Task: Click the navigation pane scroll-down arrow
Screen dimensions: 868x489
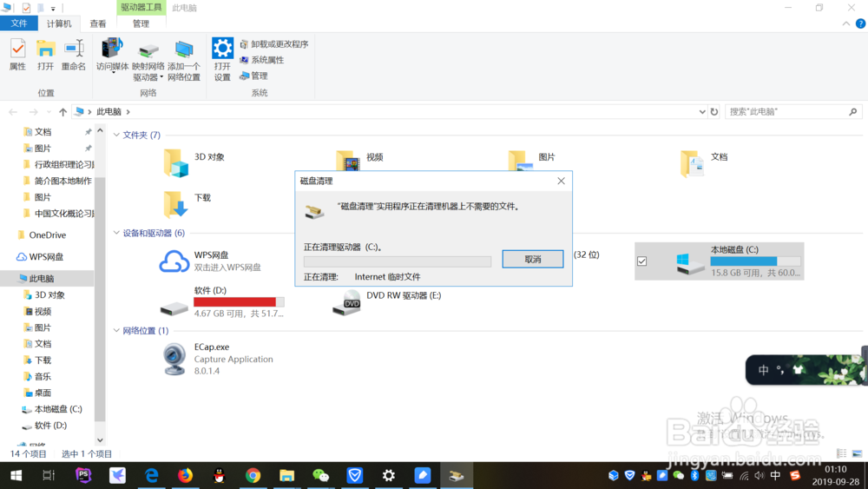Action: coord(100,441)
